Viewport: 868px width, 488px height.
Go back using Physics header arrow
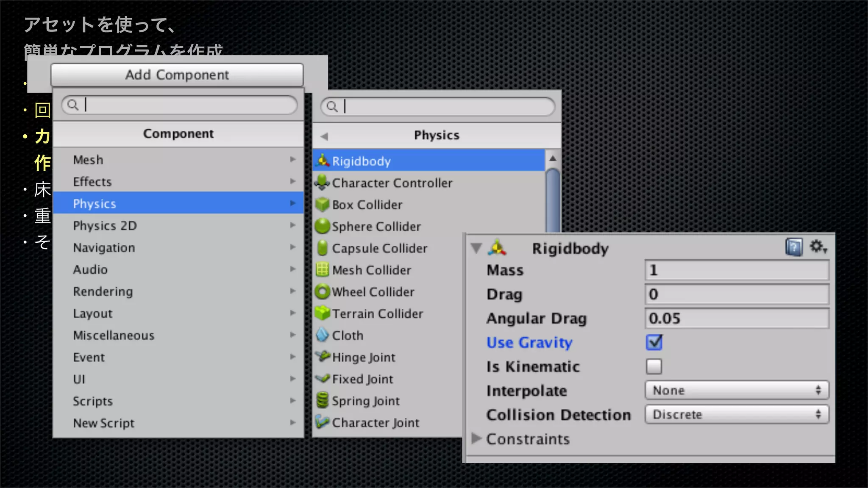(324, 136)
